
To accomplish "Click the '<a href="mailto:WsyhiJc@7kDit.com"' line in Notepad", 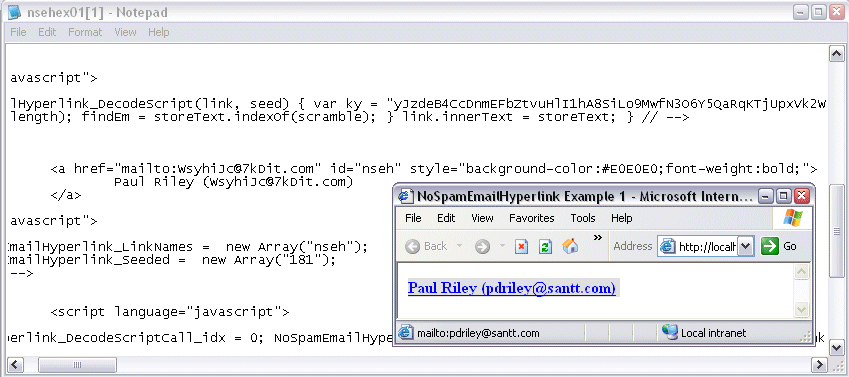I will (434, 169).
